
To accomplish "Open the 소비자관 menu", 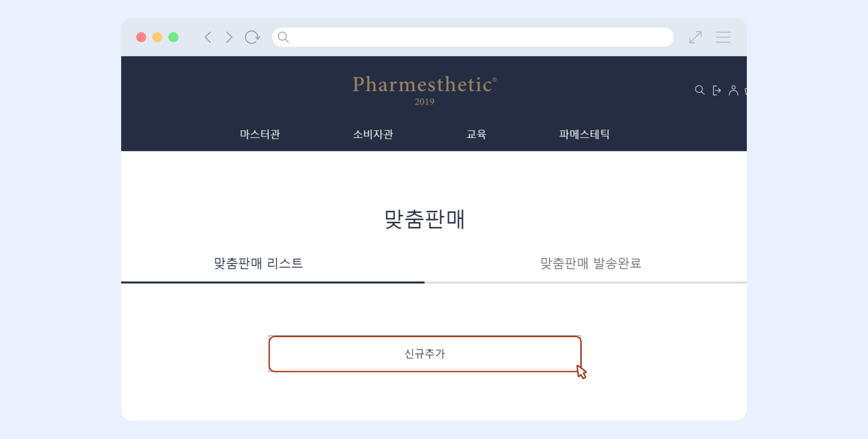I will (x=373, y=134).
